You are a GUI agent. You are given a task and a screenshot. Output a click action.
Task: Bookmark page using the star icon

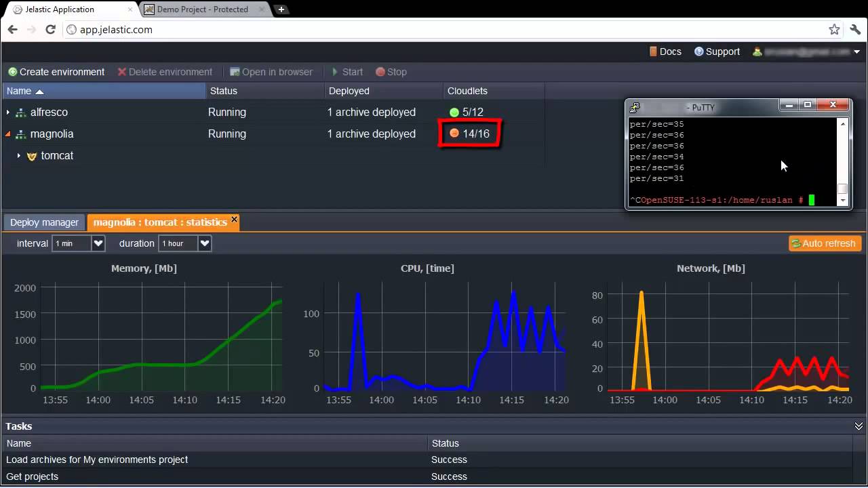(834, 29)
